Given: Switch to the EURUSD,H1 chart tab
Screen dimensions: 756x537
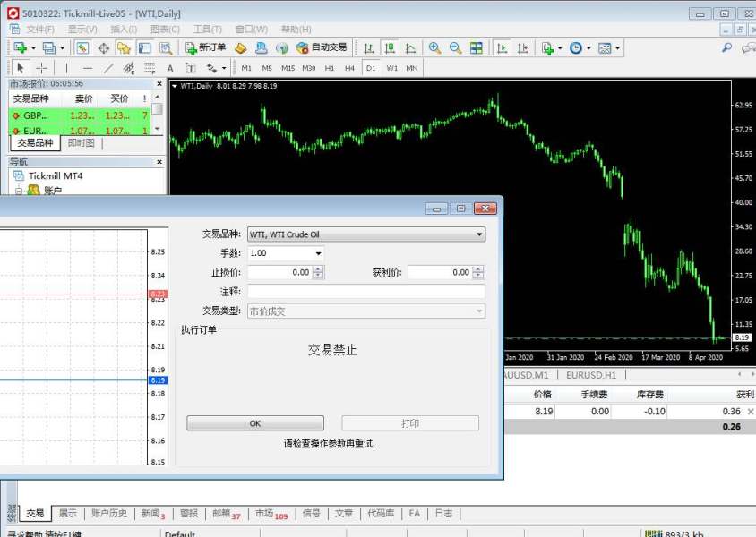Looking at the screenshot, I should pos(591,375).
